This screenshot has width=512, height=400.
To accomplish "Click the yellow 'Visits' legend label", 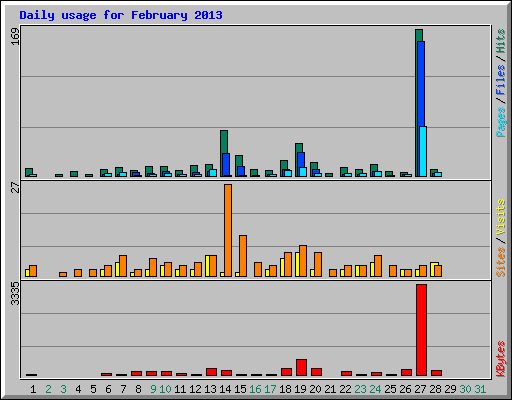I will pyautogui.click(x=500, y=217).
